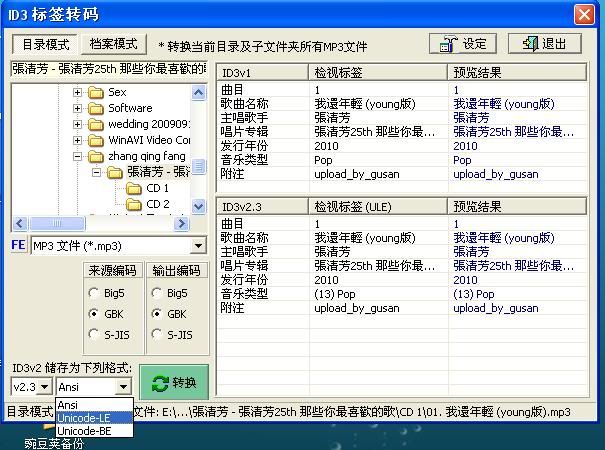
Task: Click the ID3v2.3 附注 upload_by_gusan tag value
Action: coord(357,308)
